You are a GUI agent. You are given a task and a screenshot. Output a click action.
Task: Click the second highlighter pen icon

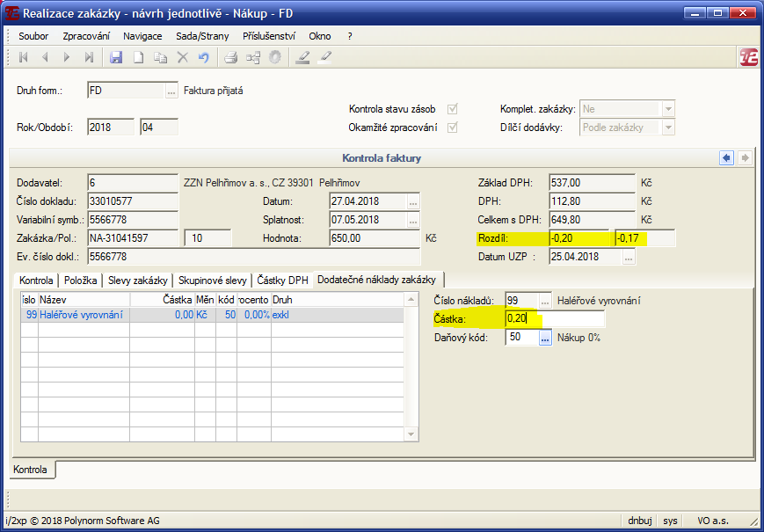(324, 57)
